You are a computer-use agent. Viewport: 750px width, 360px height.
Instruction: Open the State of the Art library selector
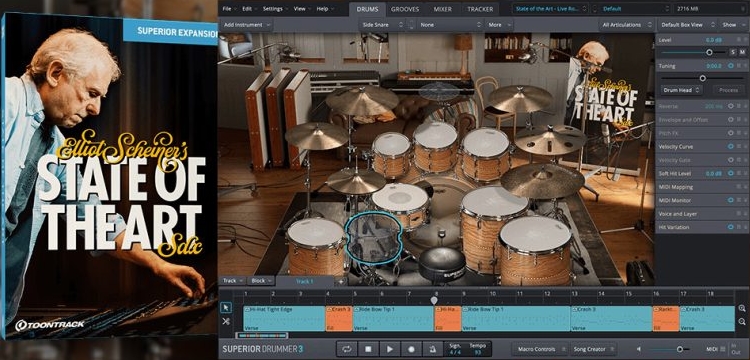(x=550, y=9)
